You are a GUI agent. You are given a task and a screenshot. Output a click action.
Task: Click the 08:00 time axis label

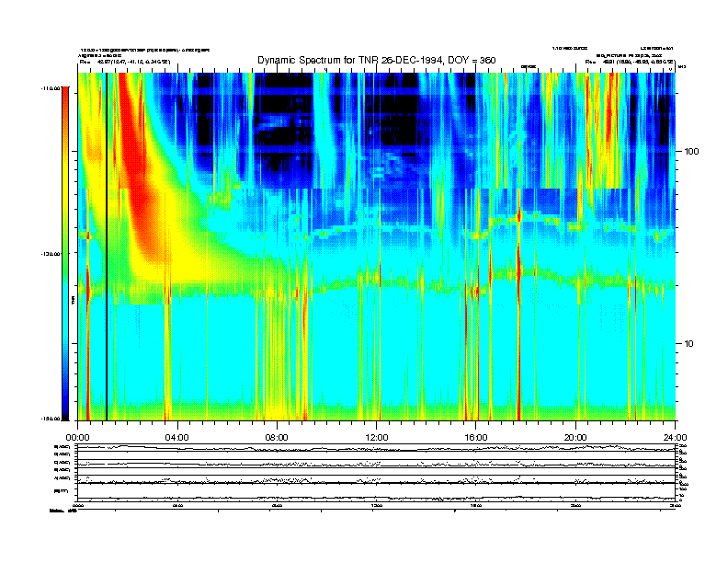coord(277,438)
